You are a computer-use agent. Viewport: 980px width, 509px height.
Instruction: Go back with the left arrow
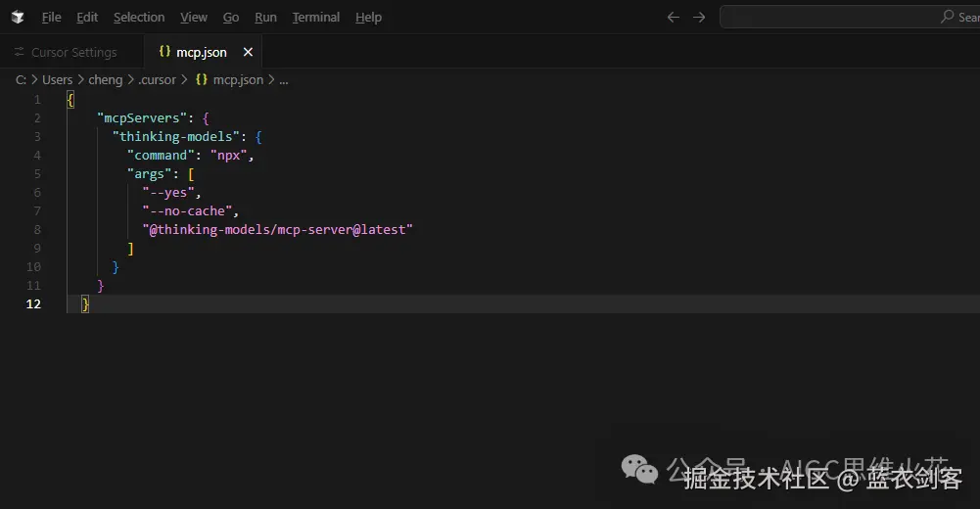coord(674,18)
